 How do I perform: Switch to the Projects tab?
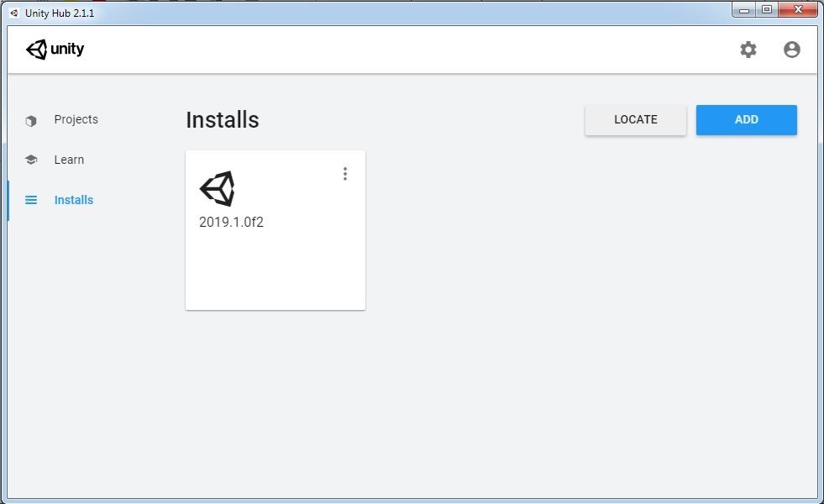point(76,119)
